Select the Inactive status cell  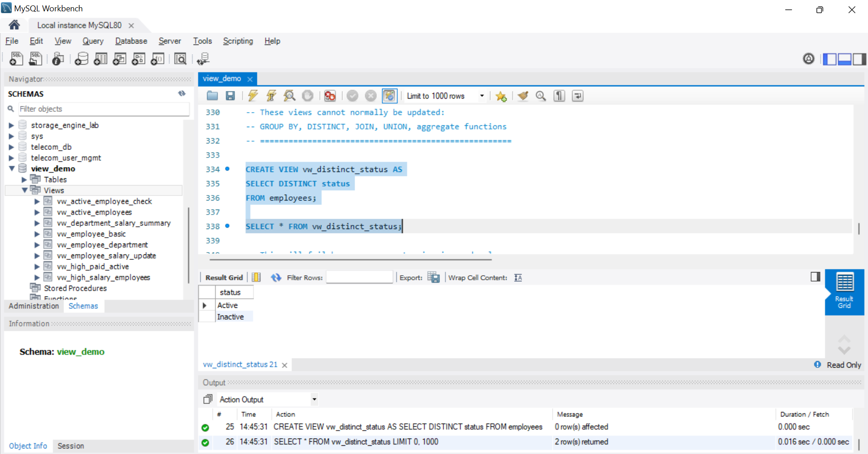(234, 317)
